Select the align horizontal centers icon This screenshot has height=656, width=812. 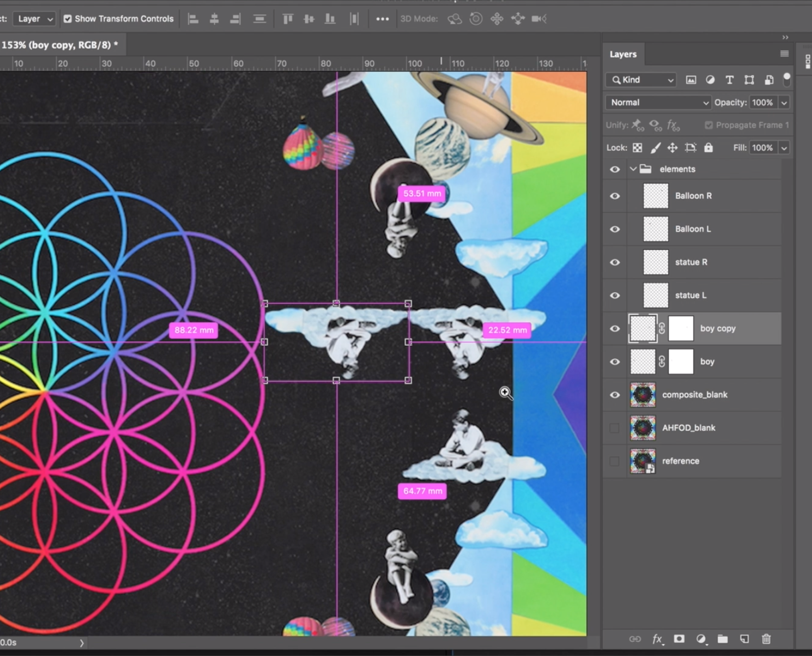pos(214,19)
